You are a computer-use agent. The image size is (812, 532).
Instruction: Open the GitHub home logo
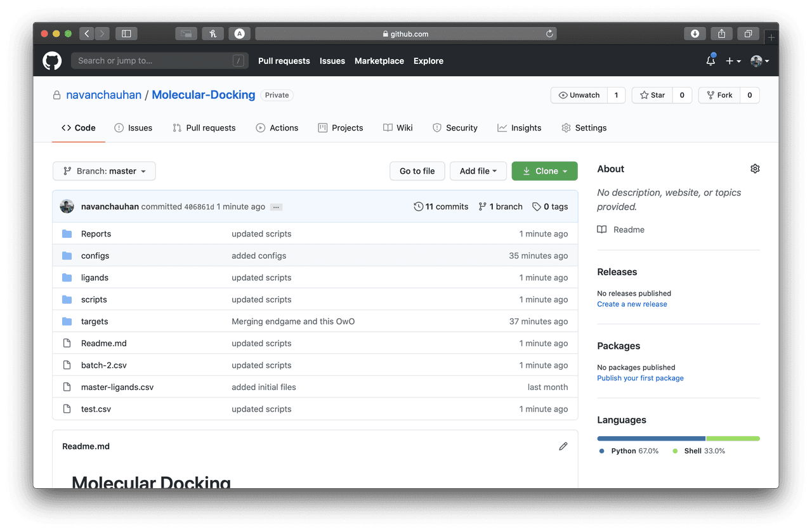click(52, 61)
